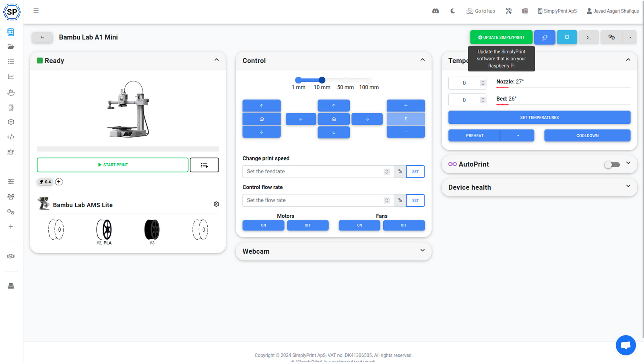Home the XY axes
644x362 pixels.
tap(334, 119)
